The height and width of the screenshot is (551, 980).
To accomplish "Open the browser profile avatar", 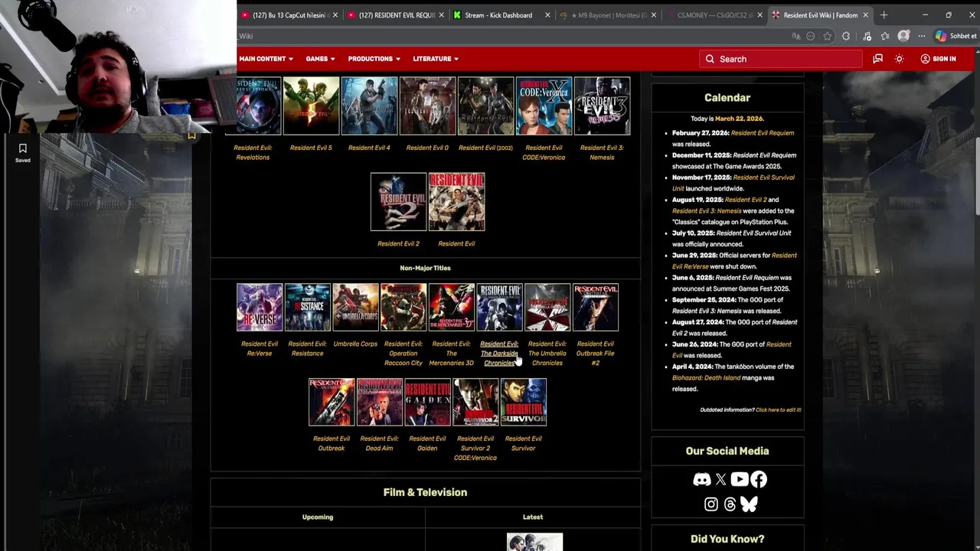I will click(x=904, y=36).
